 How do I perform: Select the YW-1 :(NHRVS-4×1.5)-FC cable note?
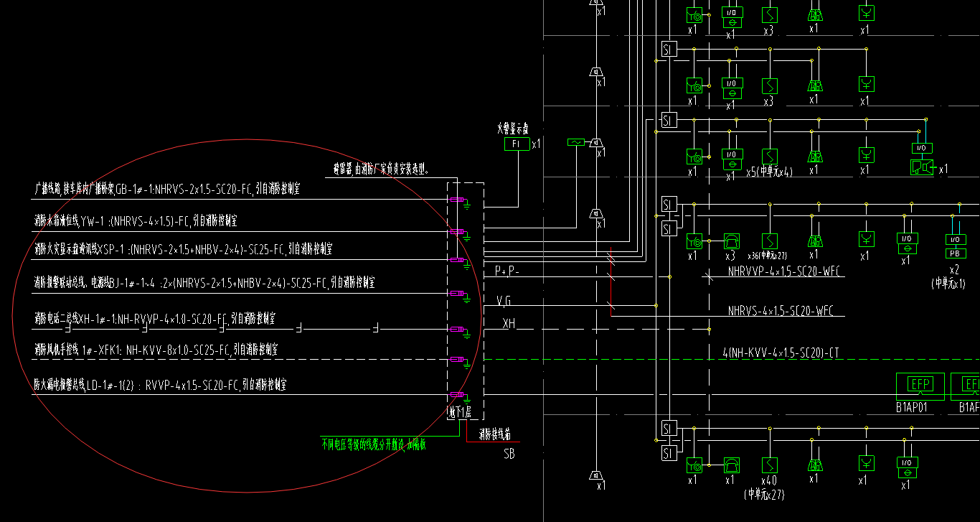(135, 220)
